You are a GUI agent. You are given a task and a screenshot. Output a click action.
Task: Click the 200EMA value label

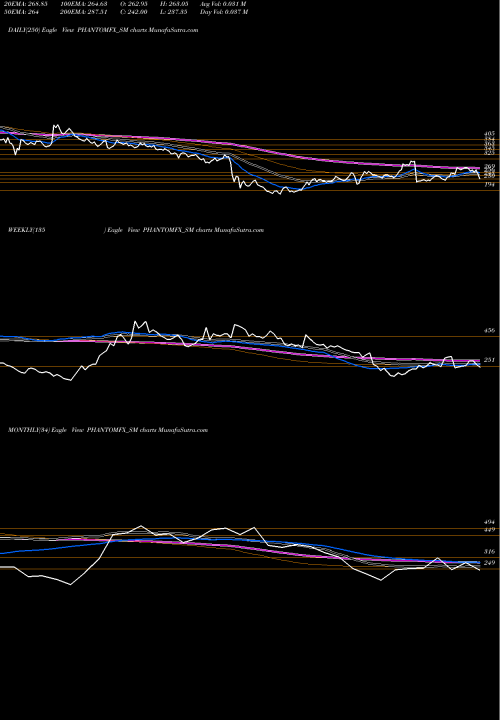pos(83,12)
